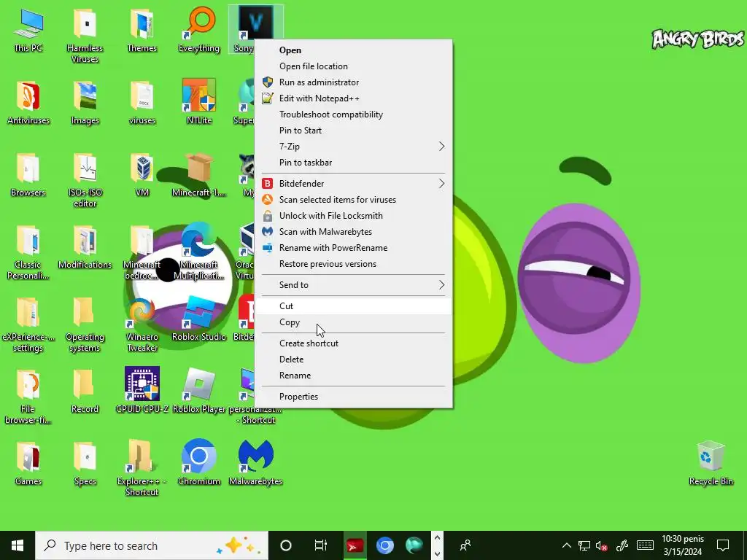Viewport: 747px width, 560px height.
Task: Open Task View on taskbar
Action: 321,545
